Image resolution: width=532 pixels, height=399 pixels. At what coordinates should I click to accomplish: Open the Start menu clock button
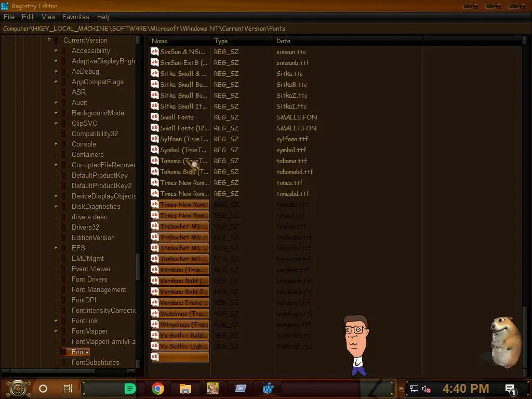[x=18, y=389]
